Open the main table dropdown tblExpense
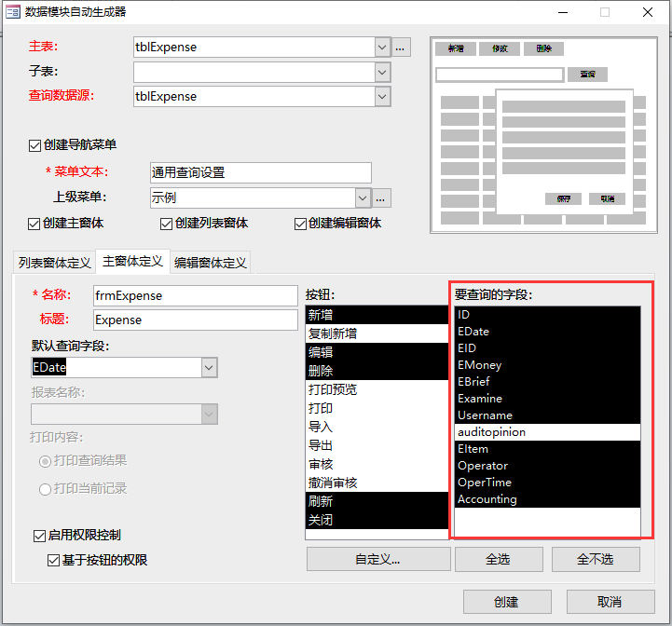The width and height of the screenshot is (672, 626). [382, 48]
